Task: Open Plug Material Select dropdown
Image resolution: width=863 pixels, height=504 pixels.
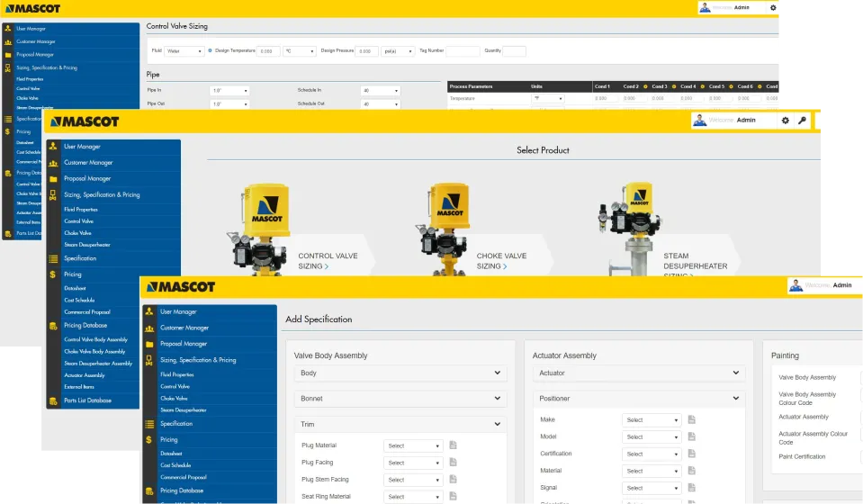Action: [x=413, y=445]
